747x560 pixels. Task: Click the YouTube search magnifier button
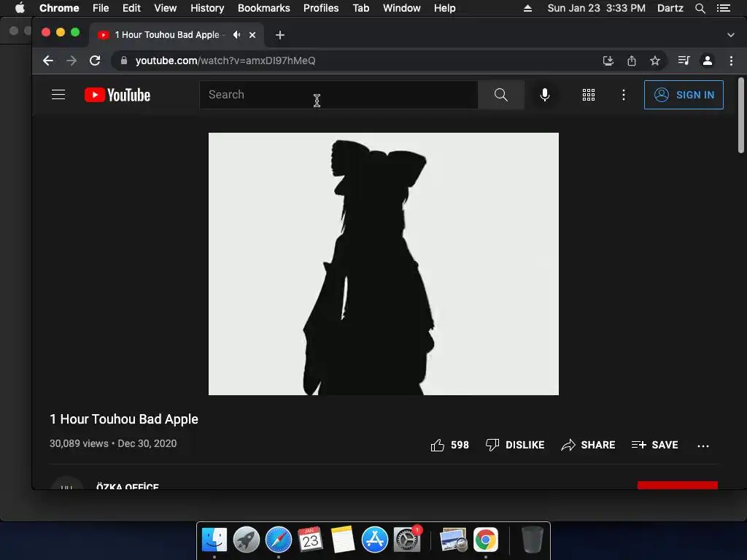click(x=500, y=95)
